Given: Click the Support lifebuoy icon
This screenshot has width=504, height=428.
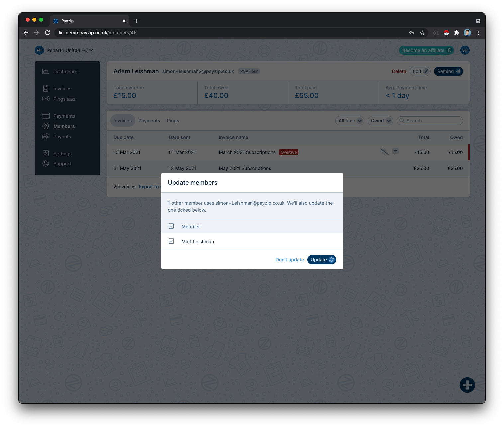Looking at the screenshot, I should pyautogui.click(x=46, y=163).
